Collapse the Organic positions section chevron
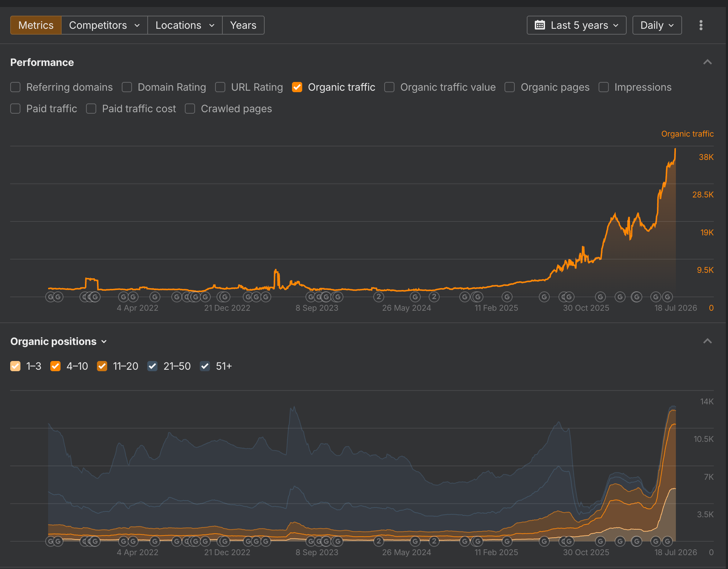Screen dimensions: 728x569 point(707,341)
